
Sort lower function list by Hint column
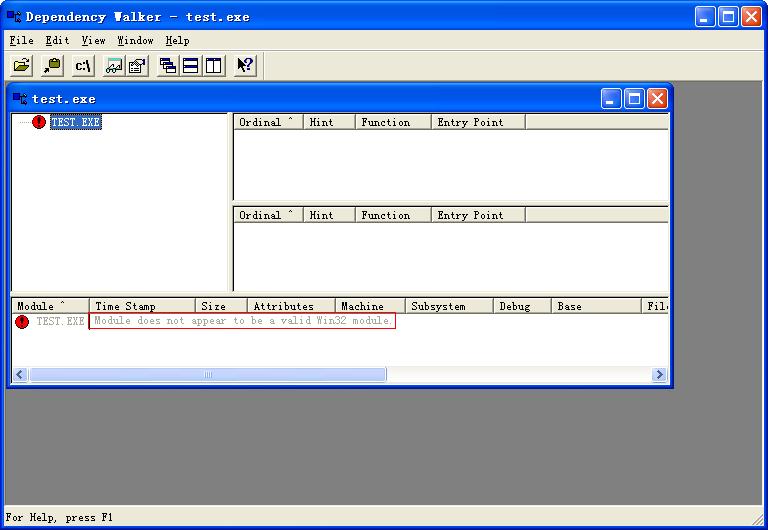(329, 215)
